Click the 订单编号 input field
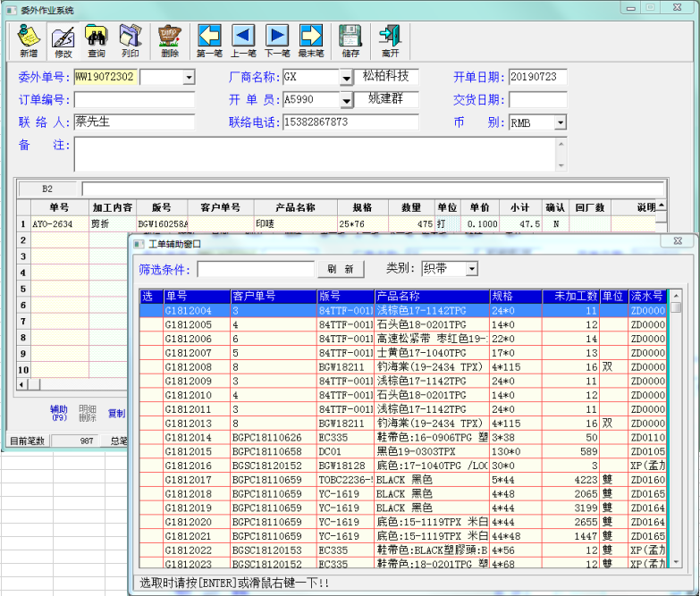The height and width of the screenshot is (596, 700). click(x=134, y=99)
